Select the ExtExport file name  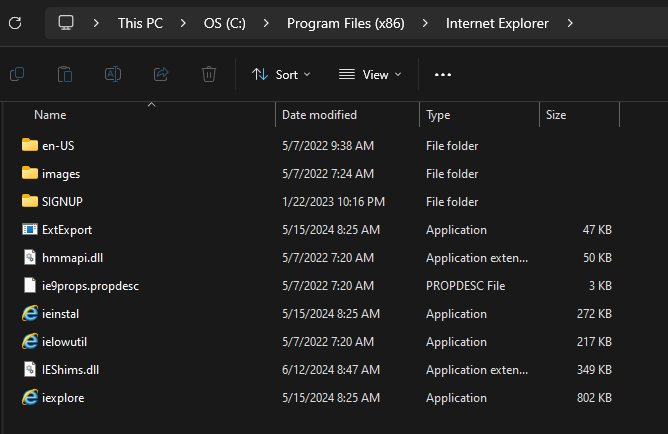pos(67,230)
